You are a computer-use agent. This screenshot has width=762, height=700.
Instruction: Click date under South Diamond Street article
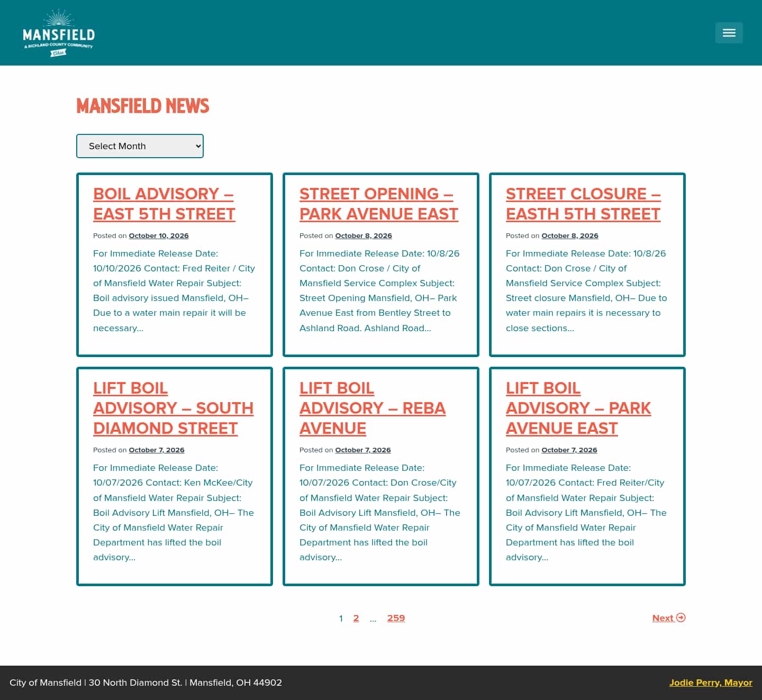pyautogui.click(x=157, y=450)
